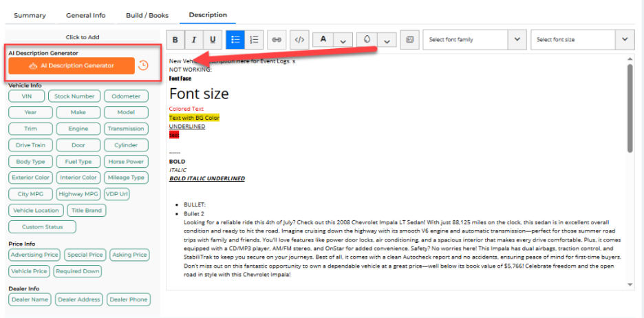Apply text color with the A button
This screenshot has width=644, height=318.
click(323, 39)
